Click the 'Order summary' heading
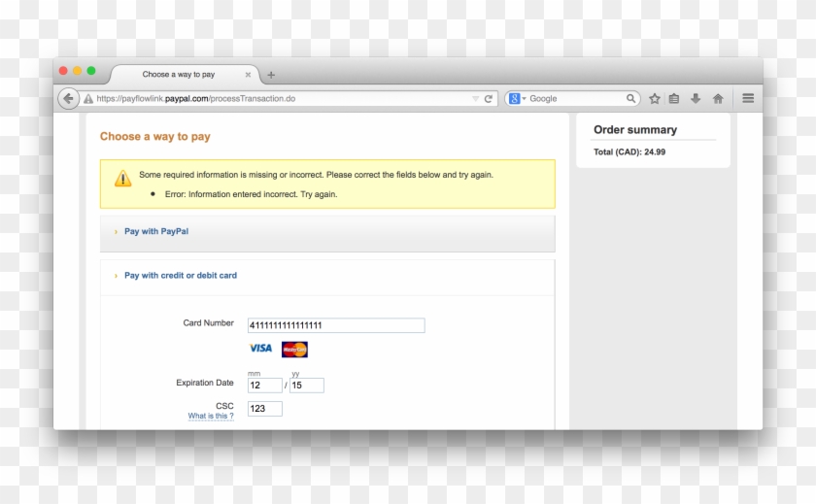Image resolution: width=816 pixels, height=504 pixels. pos(635,130)
